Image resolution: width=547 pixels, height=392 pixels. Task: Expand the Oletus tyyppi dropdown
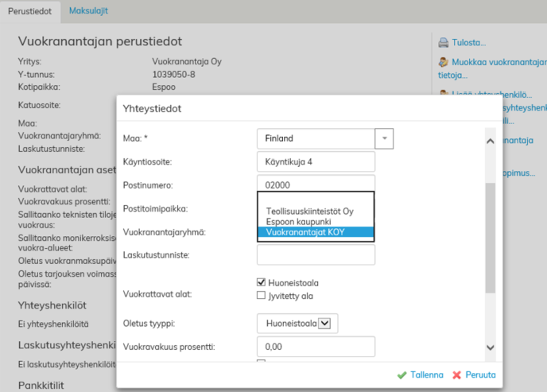point(324,323)
